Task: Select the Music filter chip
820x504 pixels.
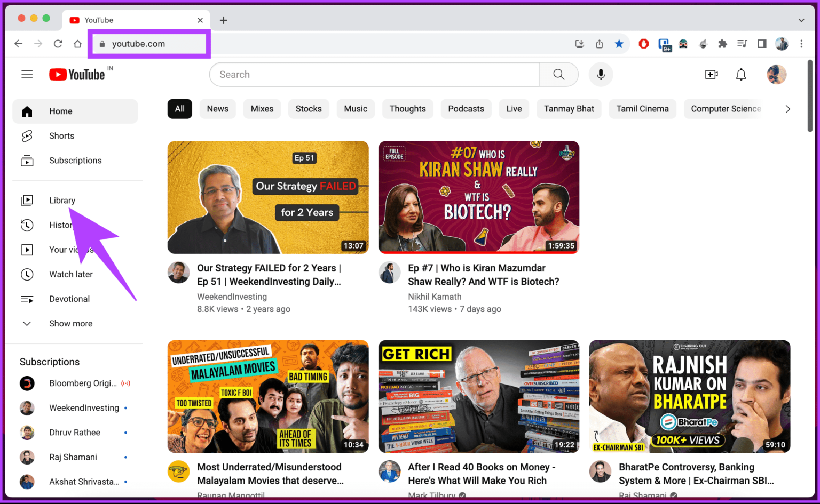Action: click(356, 109)
